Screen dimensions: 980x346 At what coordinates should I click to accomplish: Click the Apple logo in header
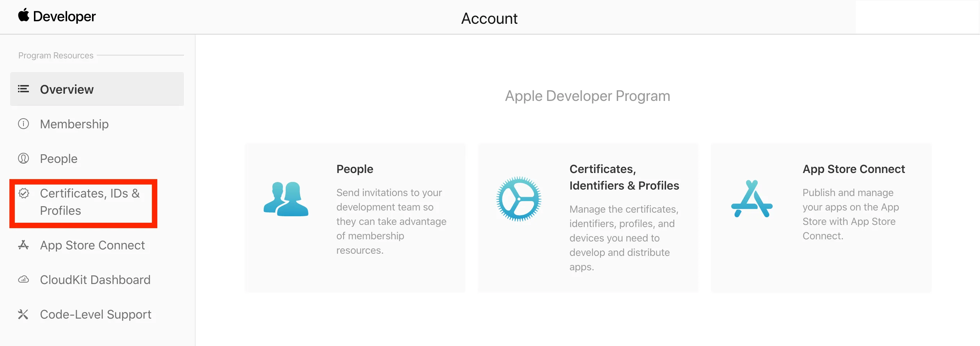23,15
